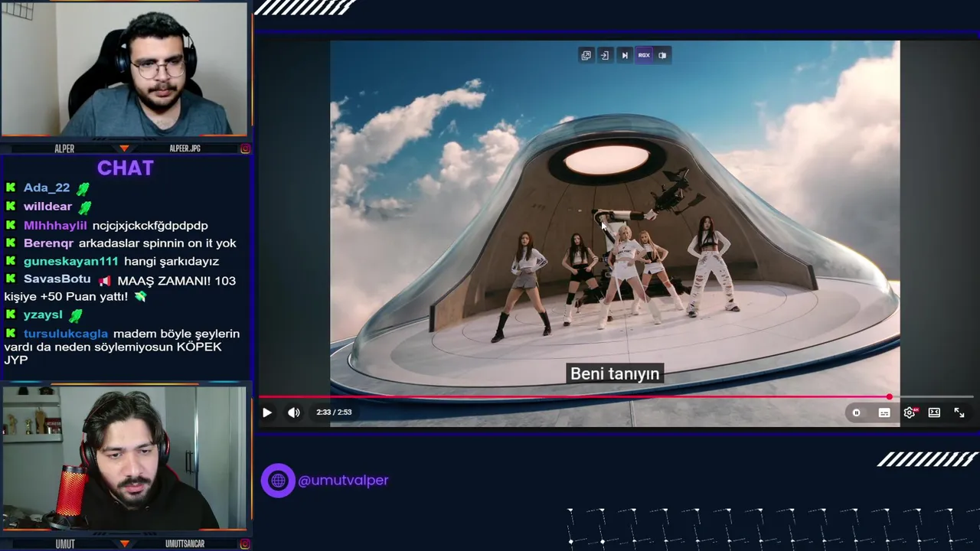Click the globe icon beside @umutvalper
980x551 pixels.
pyautogui.click(x=278, y=481)
